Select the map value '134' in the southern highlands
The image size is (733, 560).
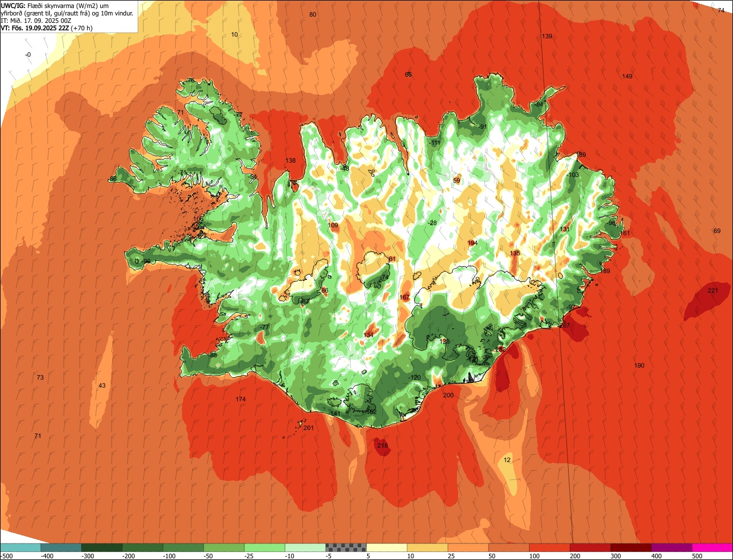click(369, 335)
